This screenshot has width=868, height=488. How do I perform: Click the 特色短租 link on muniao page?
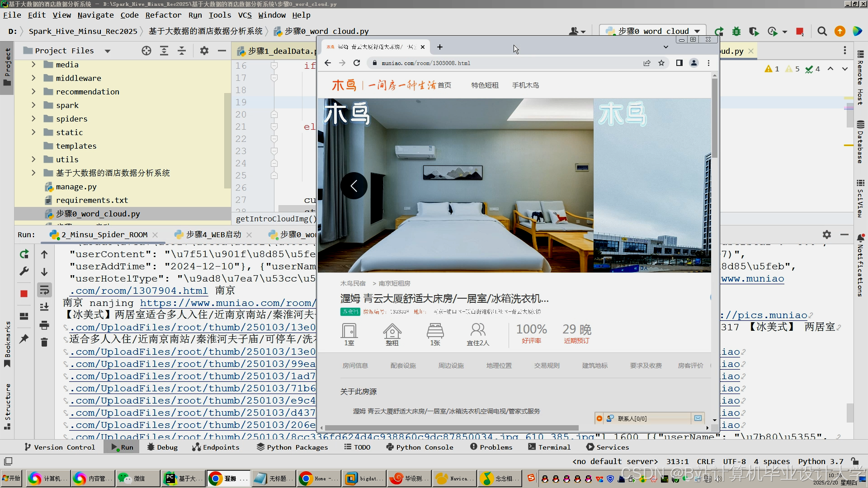pos(485,85)
